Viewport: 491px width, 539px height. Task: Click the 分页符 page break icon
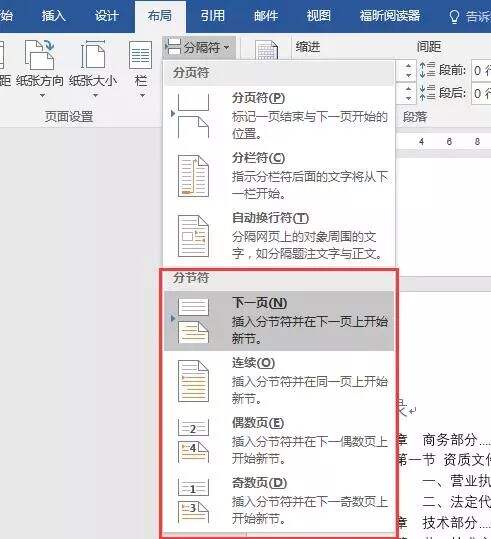pos(193,116)
